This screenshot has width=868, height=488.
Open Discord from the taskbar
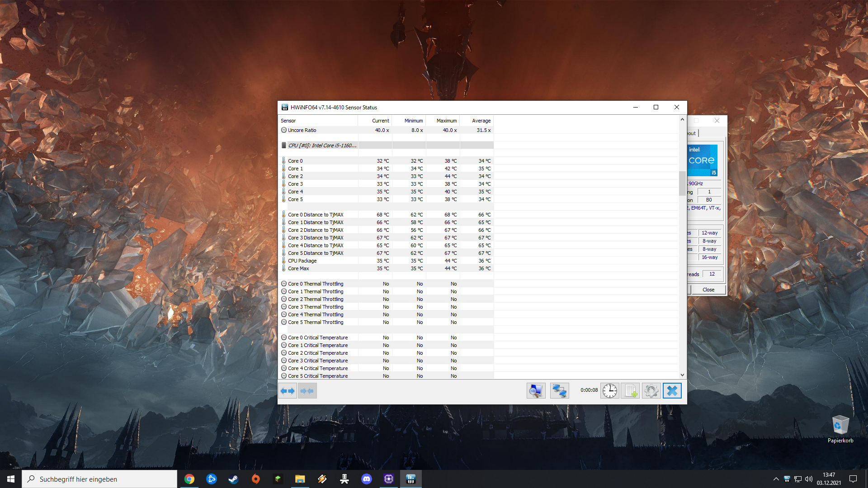(x=367, y=479)
